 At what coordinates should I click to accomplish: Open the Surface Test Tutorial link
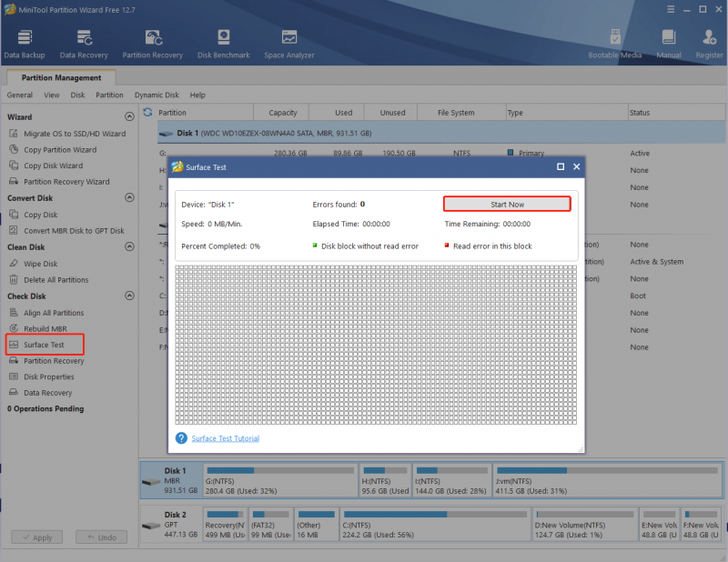[225, 438]
